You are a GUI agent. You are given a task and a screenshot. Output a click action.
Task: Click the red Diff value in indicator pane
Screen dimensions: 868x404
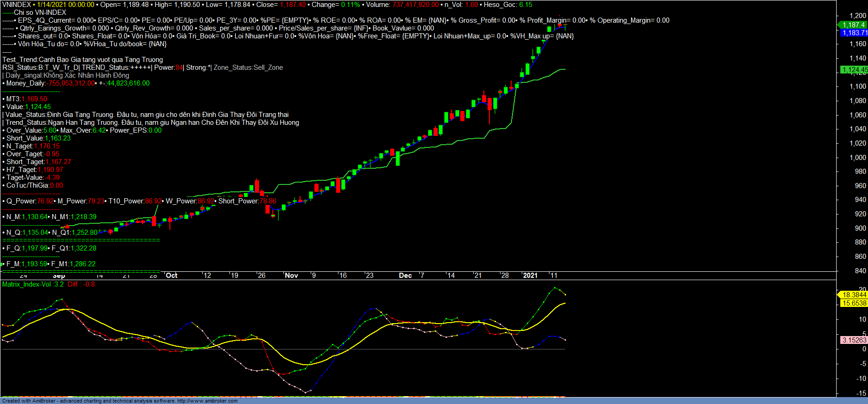(81, 284)
